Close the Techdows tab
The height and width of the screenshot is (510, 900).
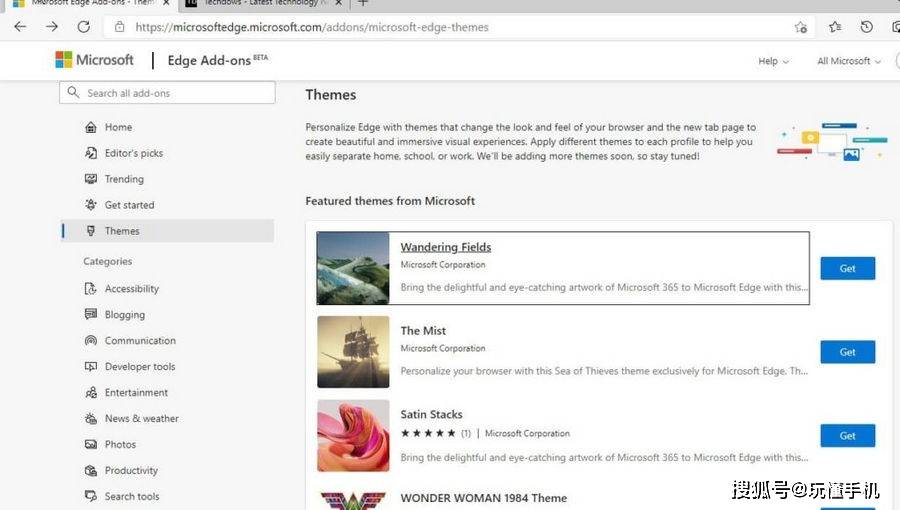point(339,3)
